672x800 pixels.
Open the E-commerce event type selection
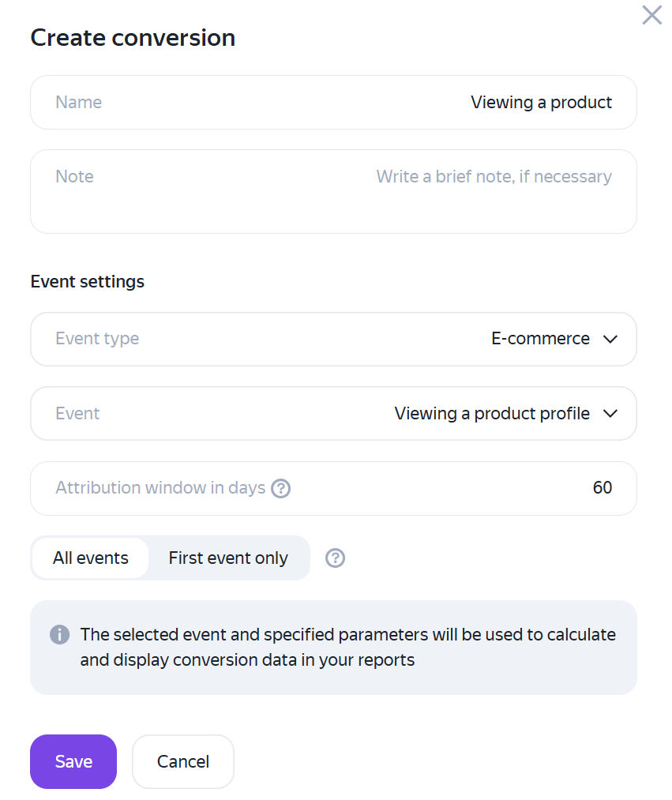point(540,339)
